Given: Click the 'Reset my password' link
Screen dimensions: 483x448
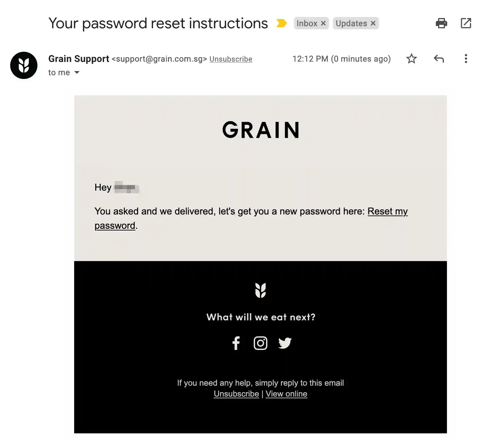Looking at the screenshot, I should (x=387, y=211).
